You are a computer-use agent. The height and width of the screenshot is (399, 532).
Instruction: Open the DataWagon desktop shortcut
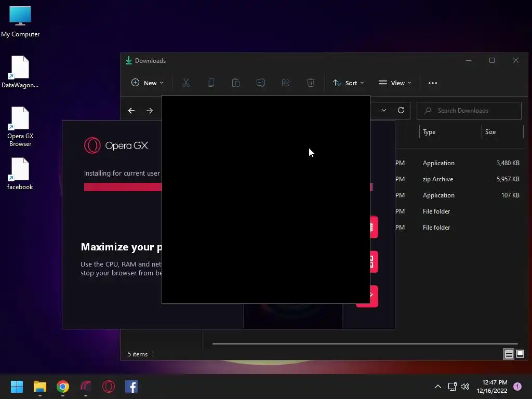[x=20, y=72]
